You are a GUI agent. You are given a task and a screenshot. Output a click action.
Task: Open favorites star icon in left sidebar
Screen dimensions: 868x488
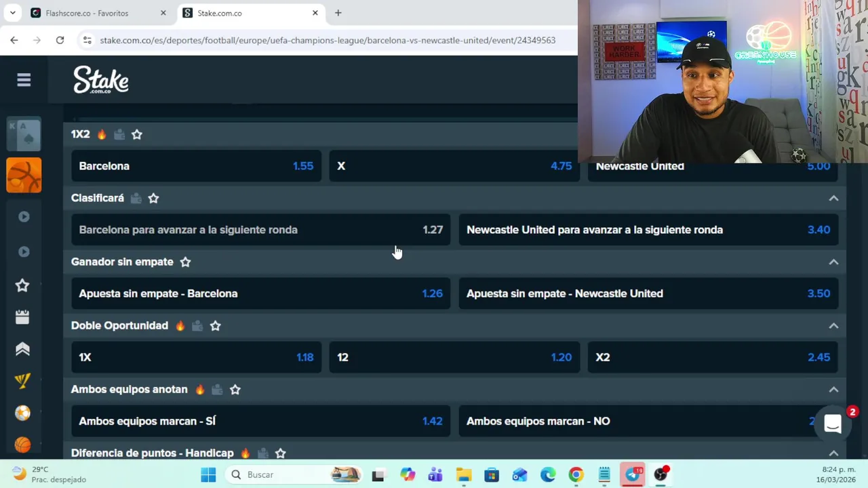(x=22, y=285)
